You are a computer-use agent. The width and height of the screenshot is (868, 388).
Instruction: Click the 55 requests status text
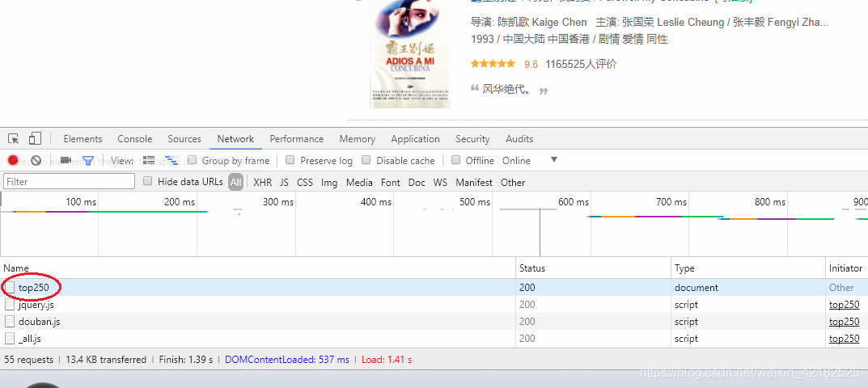[29, 360]
